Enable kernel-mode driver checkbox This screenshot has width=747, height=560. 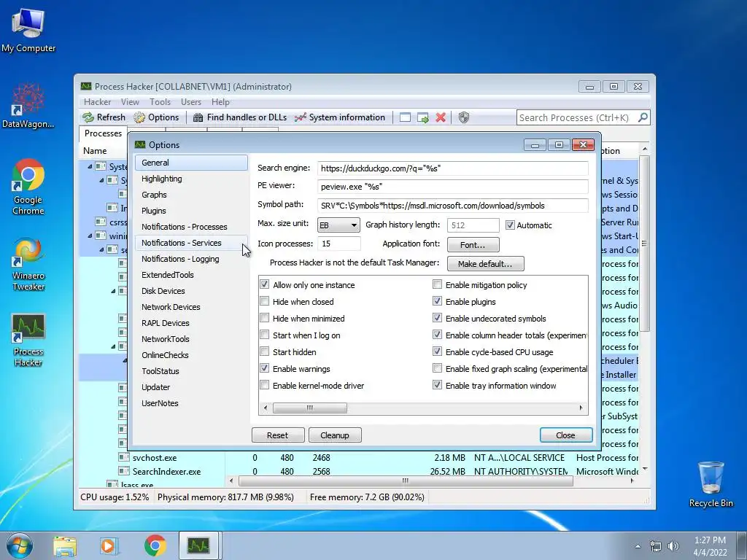coord(264,385)
